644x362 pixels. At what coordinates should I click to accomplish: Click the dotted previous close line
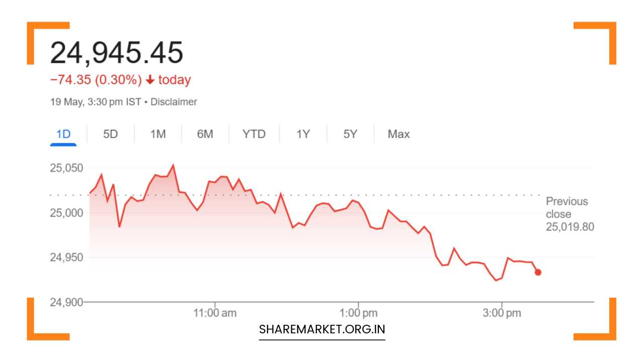pyautogui.click(x=302, y=195)
